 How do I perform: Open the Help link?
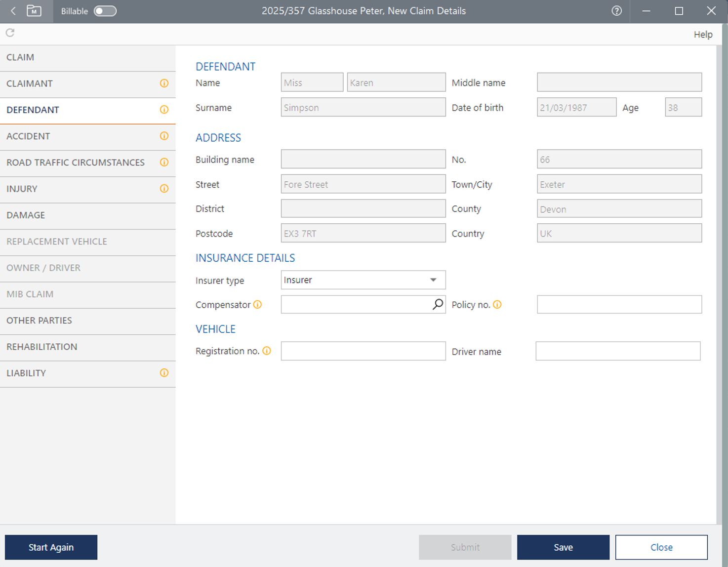point(702,35)
